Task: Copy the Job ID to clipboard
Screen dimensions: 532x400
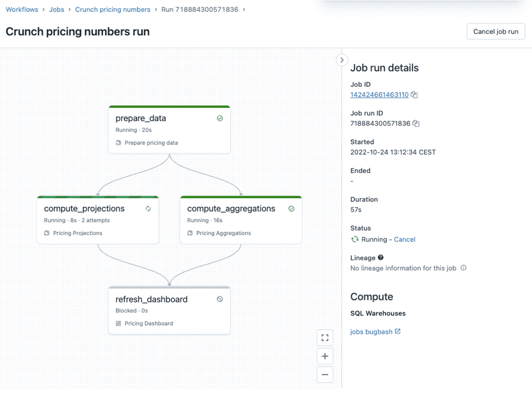Action: 414,95
